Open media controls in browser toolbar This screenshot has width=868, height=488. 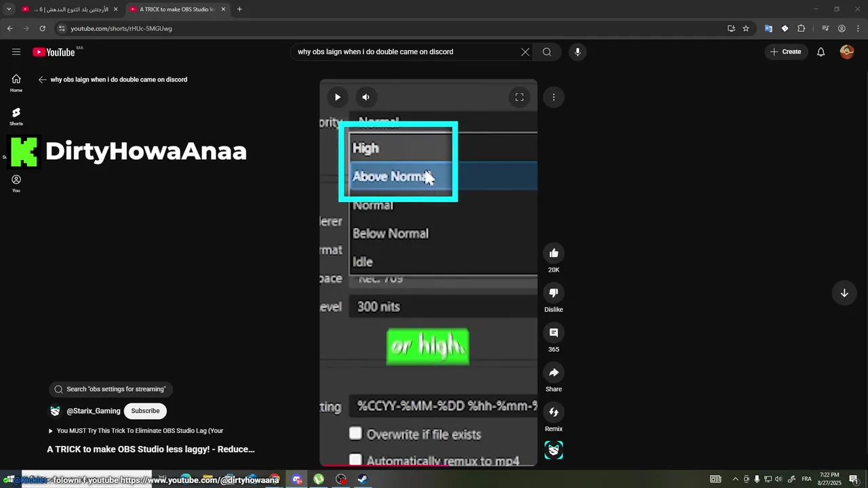coord(825,28)
